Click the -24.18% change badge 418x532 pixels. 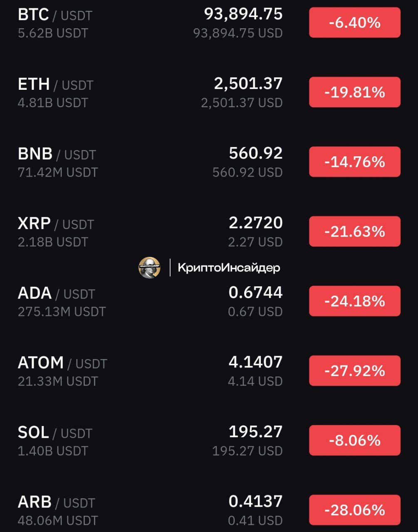(x=354, y=301)
